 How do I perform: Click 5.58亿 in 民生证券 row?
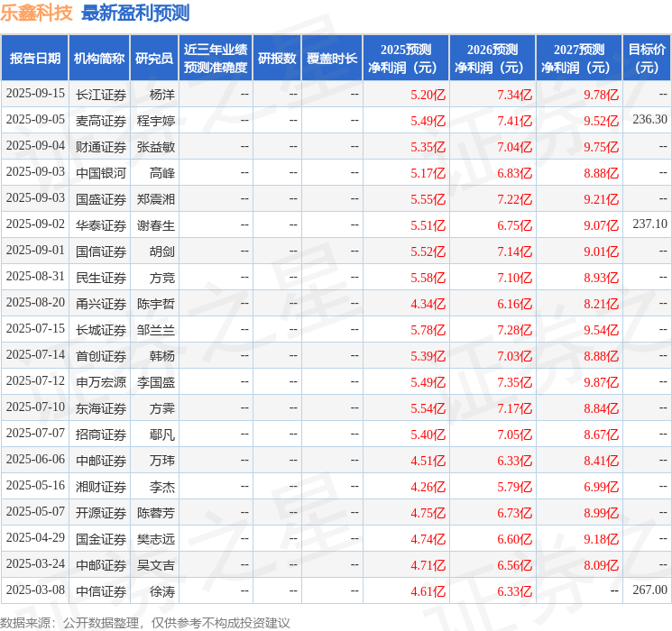(x=428, y=278)
